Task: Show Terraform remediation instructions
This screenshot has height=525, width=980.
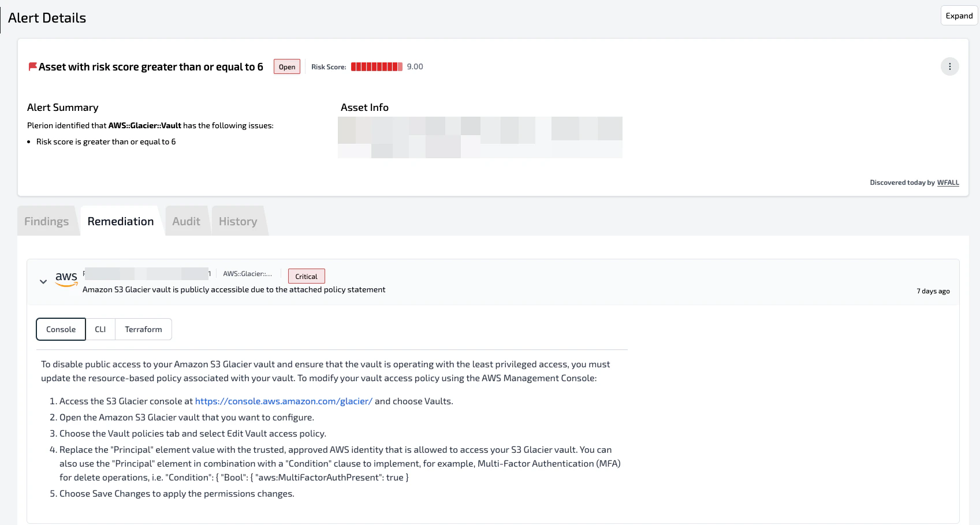Action: point(143,329)
